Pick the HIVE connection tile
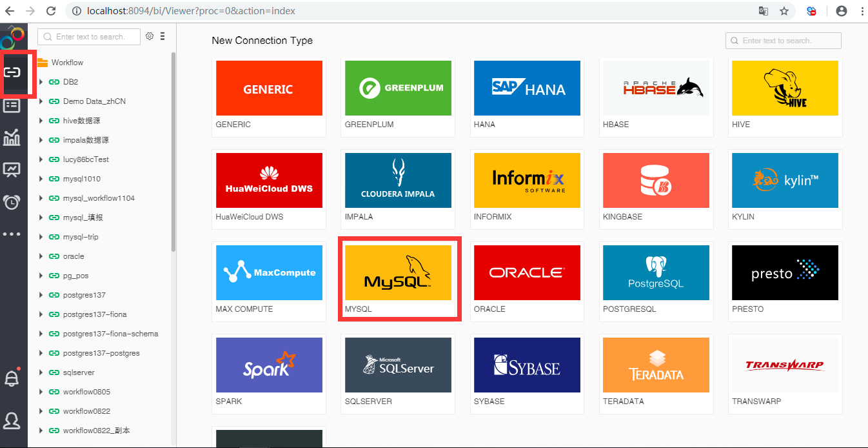Viewport: 868px width, 448px height. coord(785,96)
